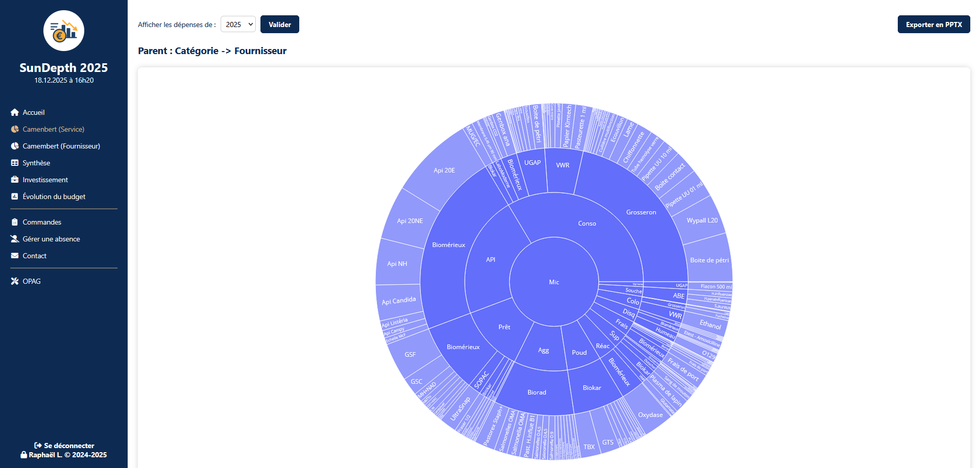Click the SunDepth logo with euro coin

64,31
